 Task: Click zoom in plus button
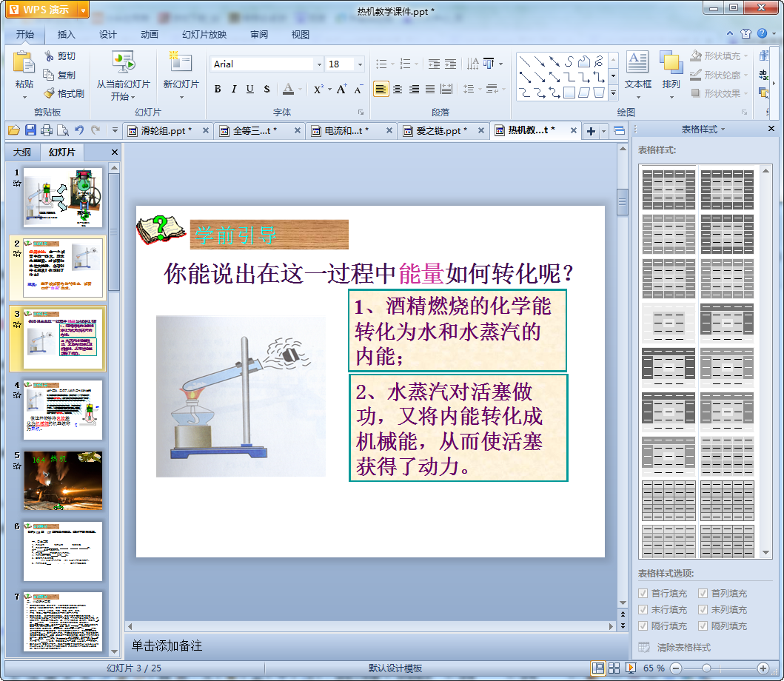pos(763,668)
